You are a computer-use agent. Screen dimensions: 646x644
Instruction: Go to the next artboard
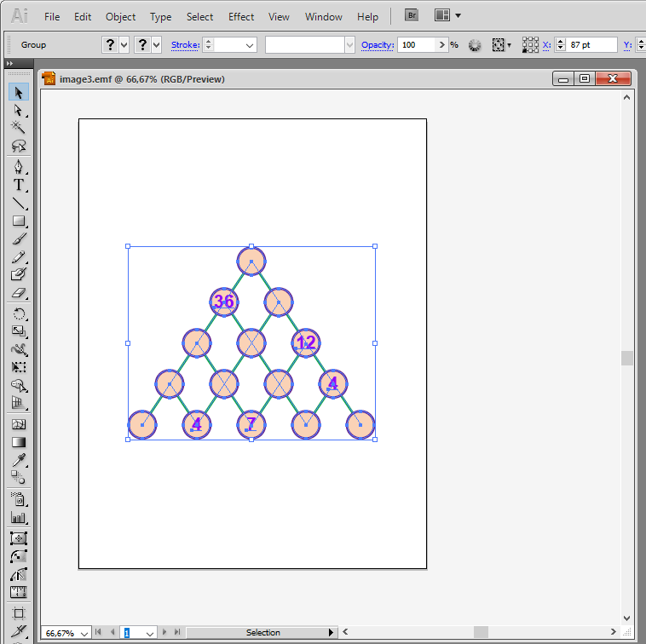[164, 632]
